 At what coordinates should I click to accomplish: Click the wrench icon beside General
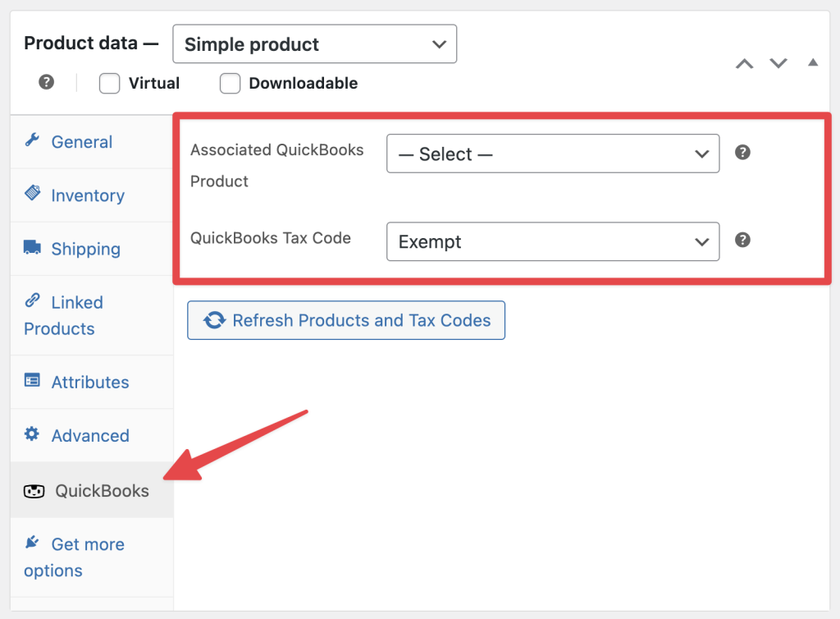point(31,141)
